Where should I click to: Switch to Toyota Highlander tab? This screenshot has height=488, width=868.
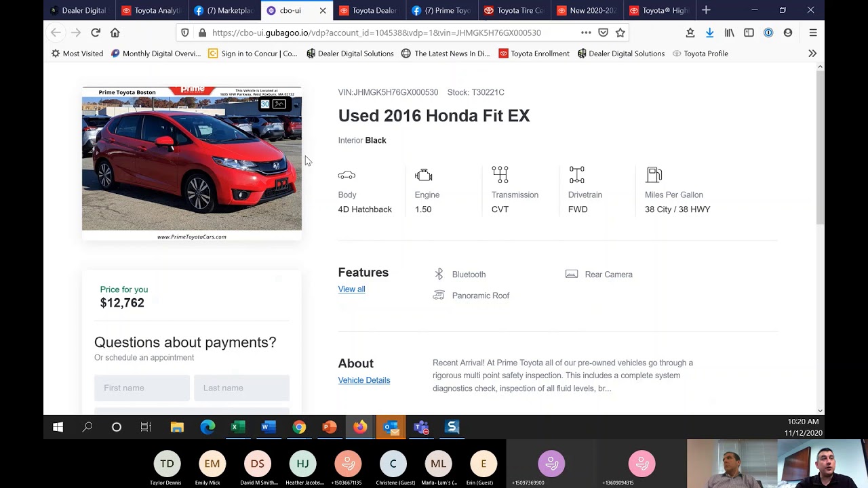click(x=658, y=10)
